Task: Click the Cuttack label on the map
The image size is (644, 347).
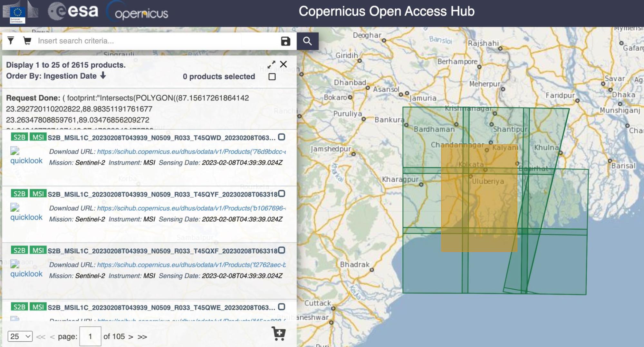Action: 318,303
